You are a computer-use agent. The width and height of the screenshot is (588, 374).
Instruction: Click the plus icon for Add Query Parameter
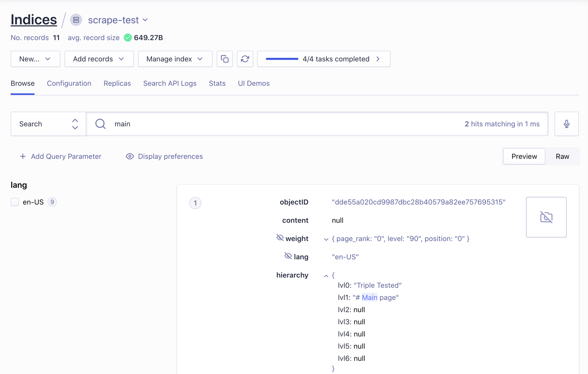click(23, 157)
